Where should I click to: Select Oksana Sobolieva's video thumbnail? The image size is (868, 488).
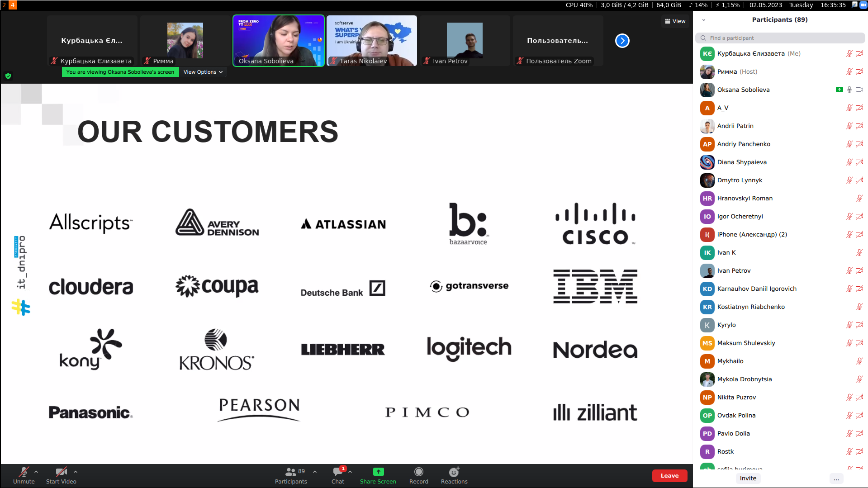pos(279,41)
